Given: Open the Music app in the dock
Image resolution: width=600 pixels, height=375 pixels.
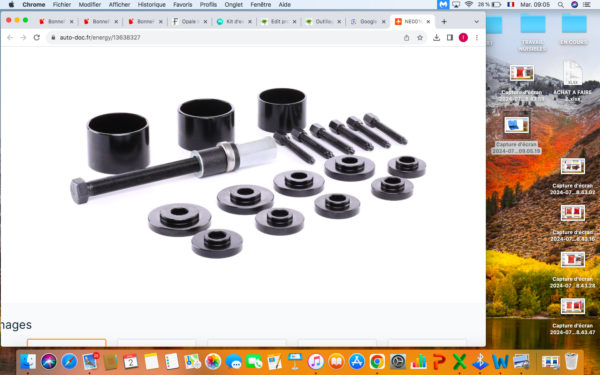Looking at the screenshot, I should click(x=316, y=361).
